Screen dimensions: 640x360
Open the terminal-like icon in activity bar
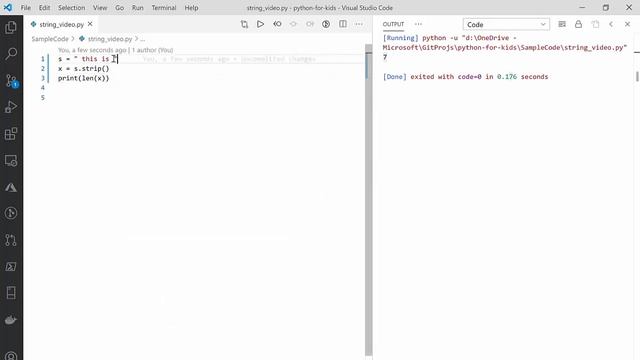(x=11, y=267)
